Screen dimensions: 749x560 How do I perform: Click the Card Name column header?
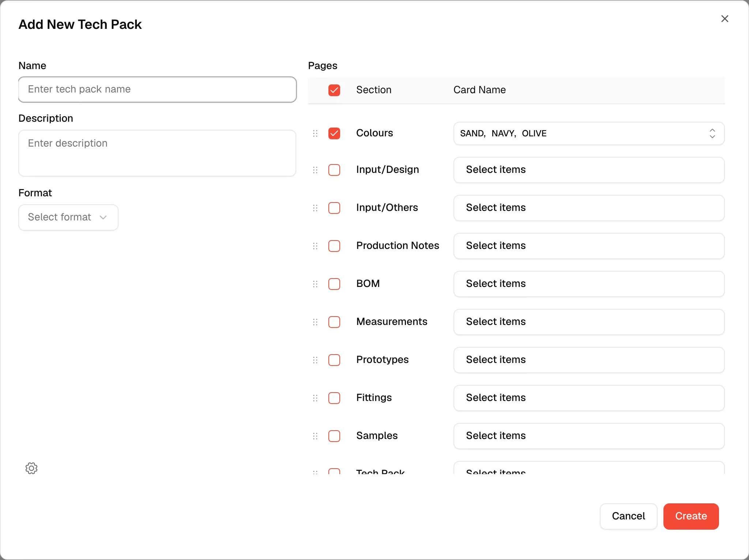click(479, 90)
